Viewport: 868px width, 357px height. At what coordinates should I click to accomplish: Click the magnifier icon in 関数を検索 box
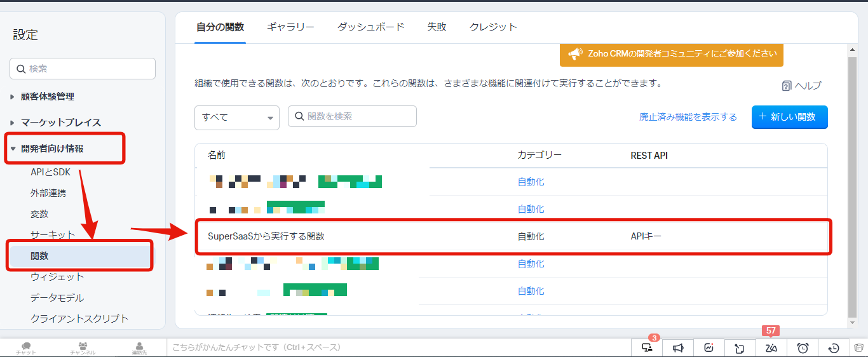tap(300, 116)
